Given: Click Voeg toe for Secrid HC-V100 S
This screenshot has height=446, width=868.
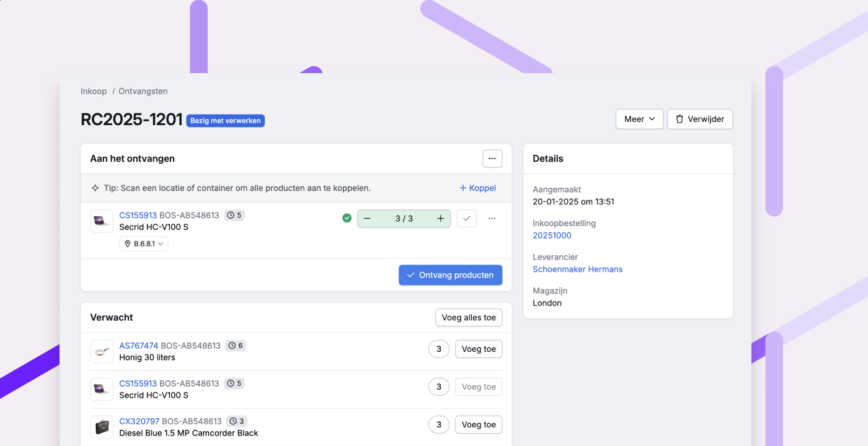Looking at the screenshot, I should [x=479, y=387].
